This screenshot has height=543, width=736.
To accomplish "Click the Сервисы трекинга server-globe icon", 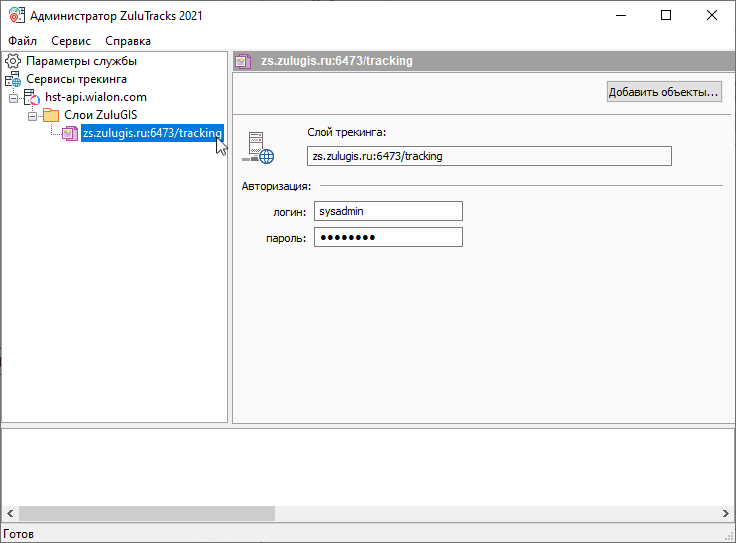I will [x=13, y=79].
